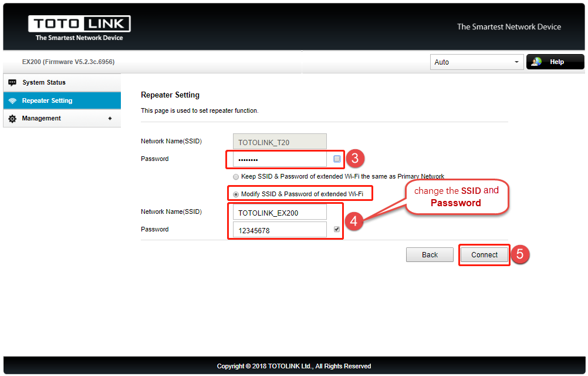Click the TOTOLINK logo in header

point(79,28)
